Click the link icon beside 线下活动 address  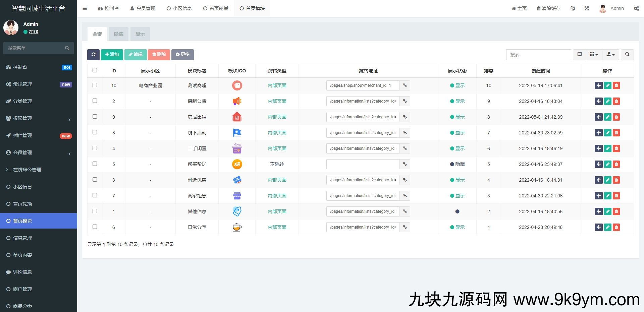pyautogui.click(x=405, y=133)
